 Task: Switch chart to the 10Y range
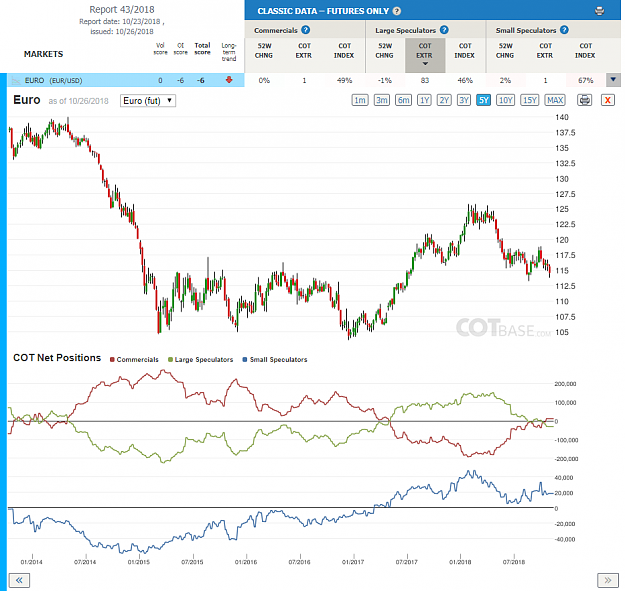505,100
